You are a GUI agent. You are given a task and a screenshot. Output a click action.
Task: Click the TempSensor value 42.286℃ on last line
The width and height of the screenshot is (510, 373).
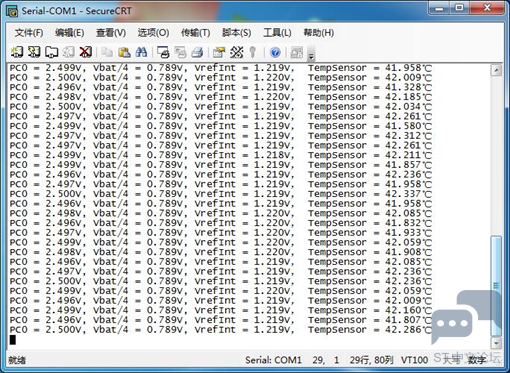(x=408, y=329)
